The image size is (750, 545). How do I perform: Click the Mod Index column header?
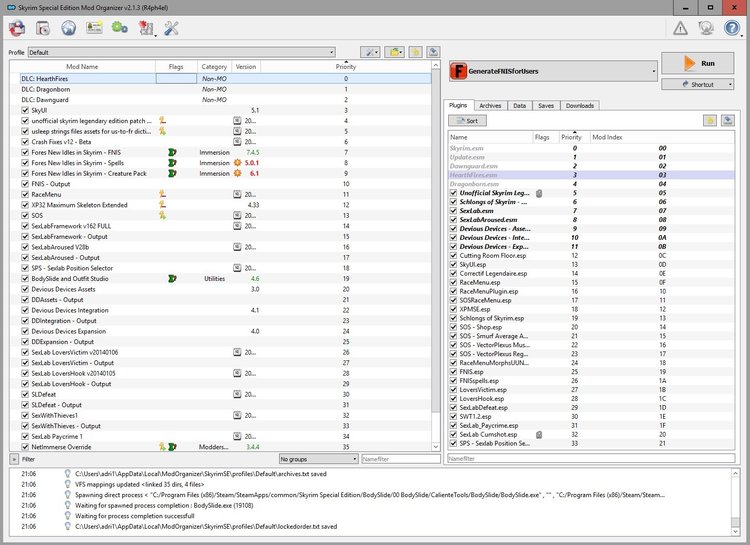point(662,137)
